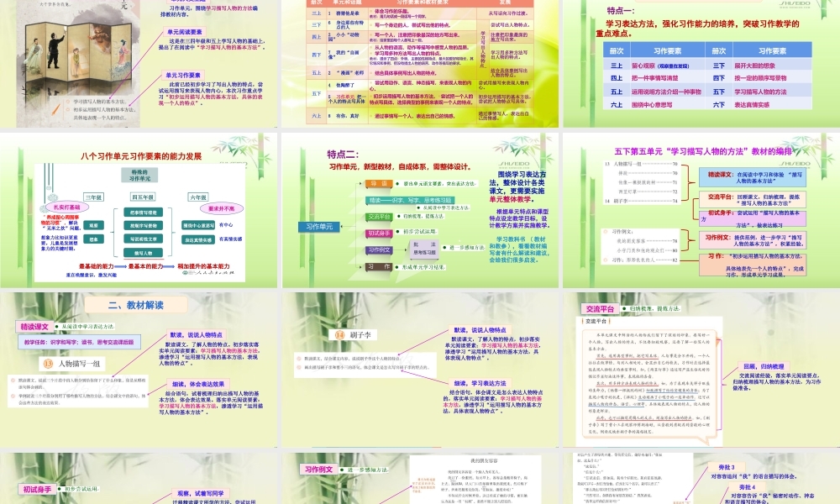Open the 刷子李 lesson slide thumbnail
The image size is (840, 504).
click(420, 370)
